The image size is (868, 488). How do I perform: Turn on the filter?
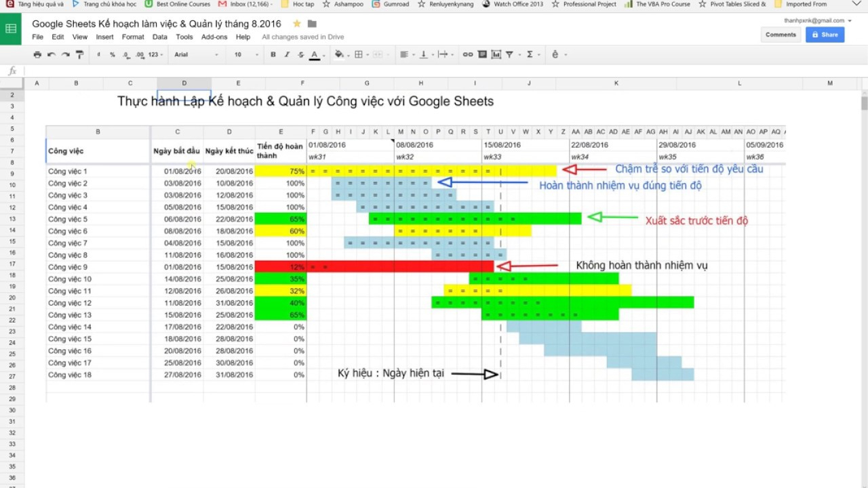pyautogui.click(x=510, y=54)
